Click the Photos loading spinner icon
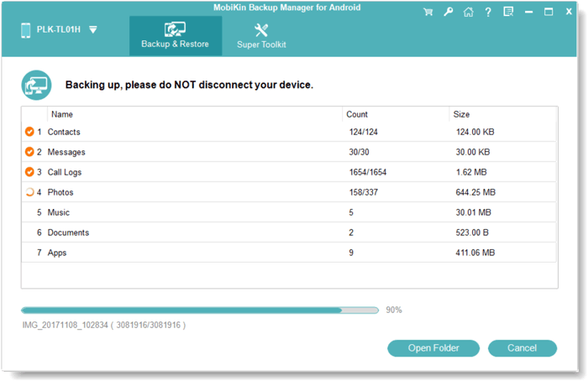This screenshot has height=381, width=588. pos(29,192)
